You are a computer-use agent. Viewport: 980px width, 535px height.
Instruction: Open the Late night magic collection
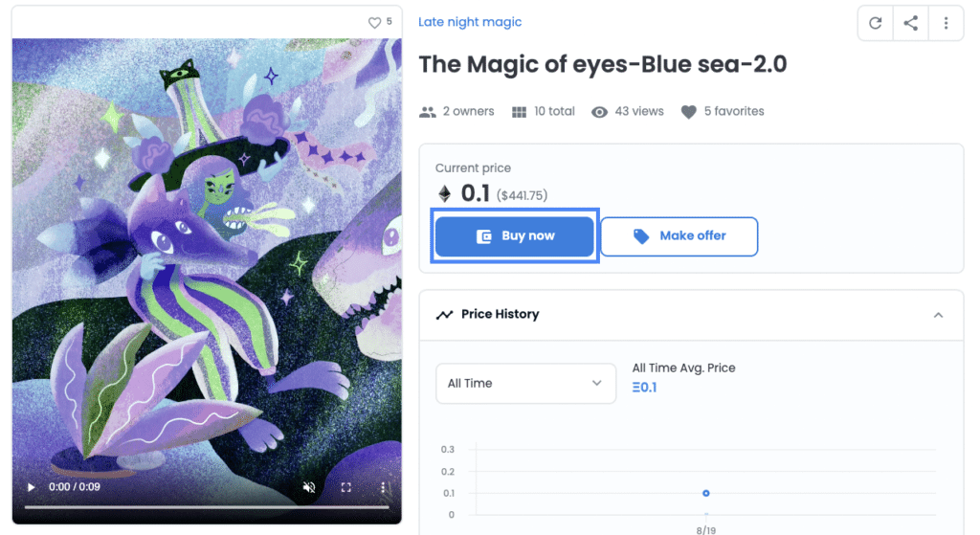469,22
